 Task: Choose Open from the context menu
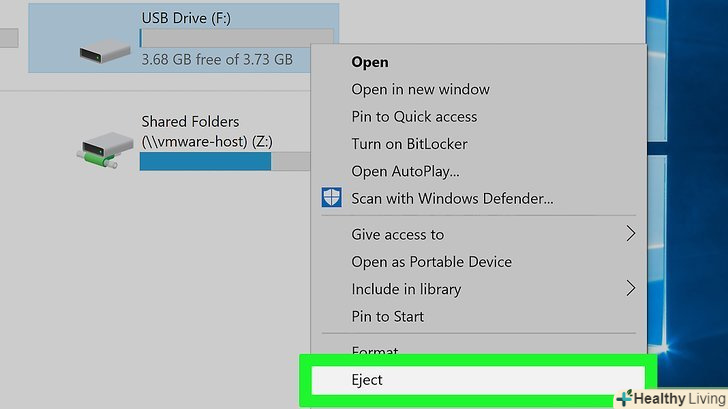pyautogui.click(x=369, y=62)
